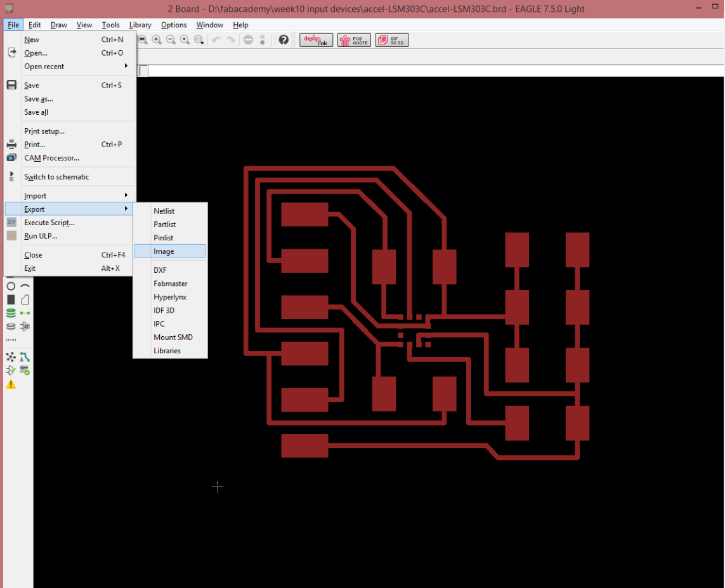The height and width of the screenshot is (588, 725).
Task: Select the Circle drawing tool
Action: [11, 286]
